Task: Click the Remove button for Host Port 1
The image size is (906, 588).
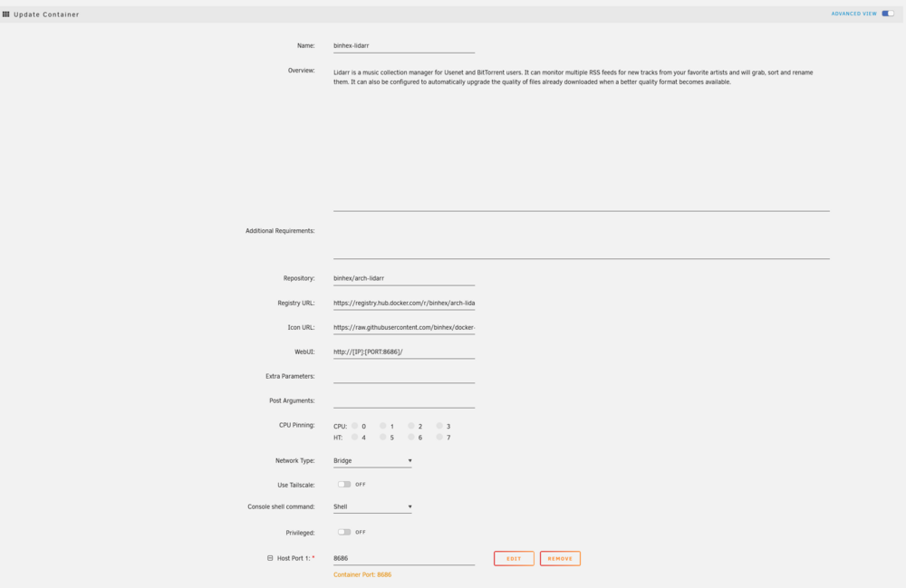Action: pos(560,558)
